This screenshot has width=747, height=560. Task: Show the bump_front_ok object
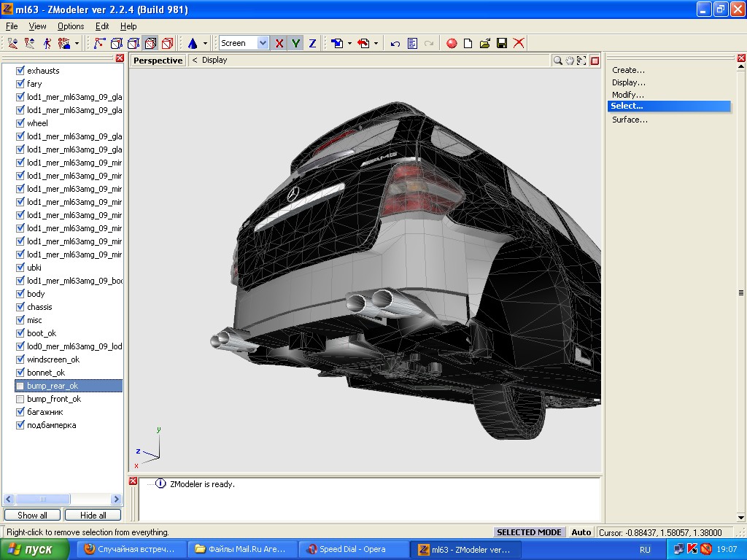(20, 399)
